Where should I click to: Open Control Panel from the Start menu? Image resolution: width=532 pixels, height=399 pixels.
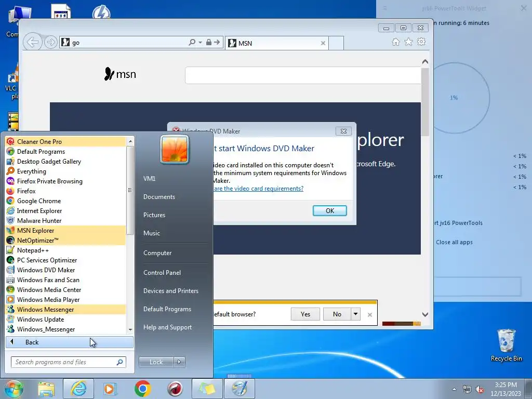(x=162, y=272)
